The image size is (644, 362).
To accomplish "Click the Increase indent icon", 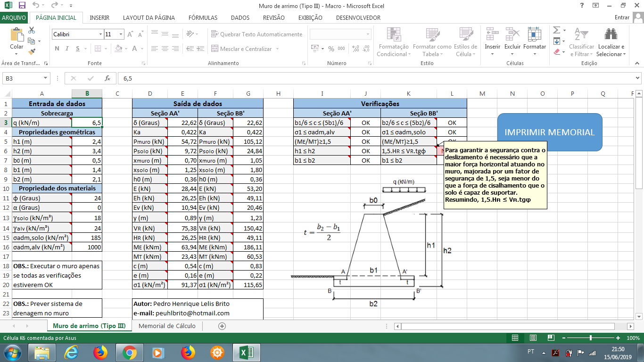I will (x=201, y=49).
